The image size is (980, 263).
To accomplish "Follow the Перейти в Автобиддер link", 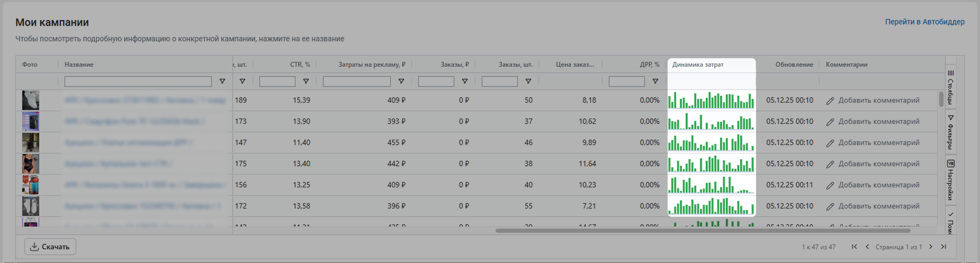I will tap(924, 22).
